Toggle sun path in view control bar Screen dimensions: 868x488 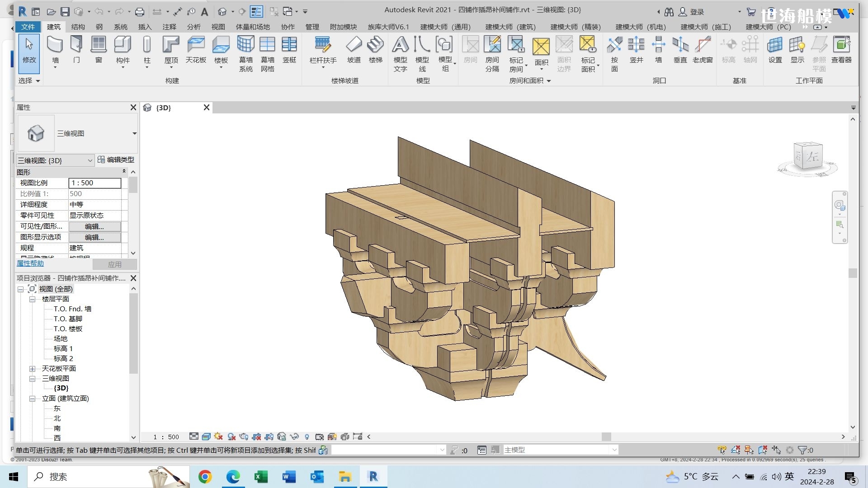(x=218, y=436)
